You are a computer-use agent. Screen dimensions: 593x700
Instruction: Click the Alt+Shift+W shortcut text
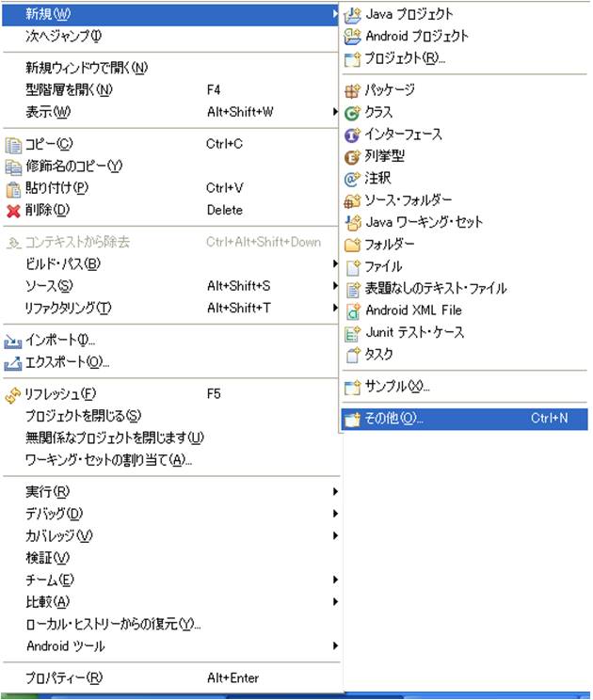coord(240,112)
